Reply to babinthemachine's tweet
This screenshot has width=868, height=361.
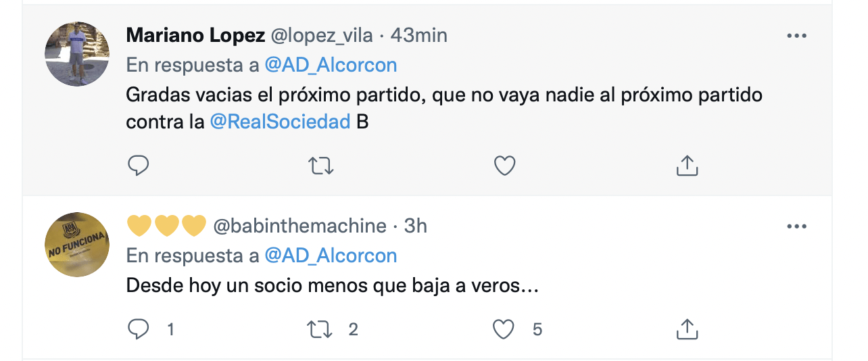click(138, 329)
